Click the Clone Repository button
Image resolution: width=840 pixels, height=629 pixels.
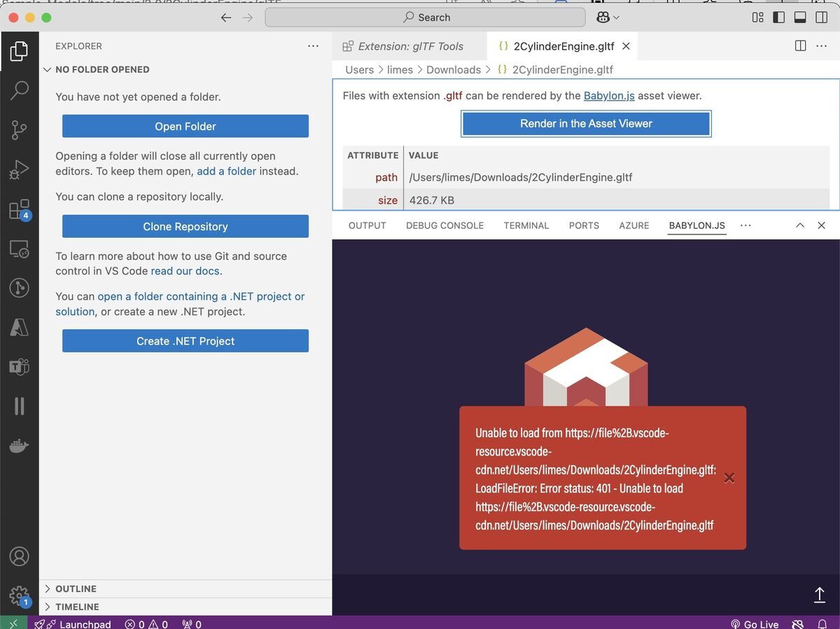point(185,226)
